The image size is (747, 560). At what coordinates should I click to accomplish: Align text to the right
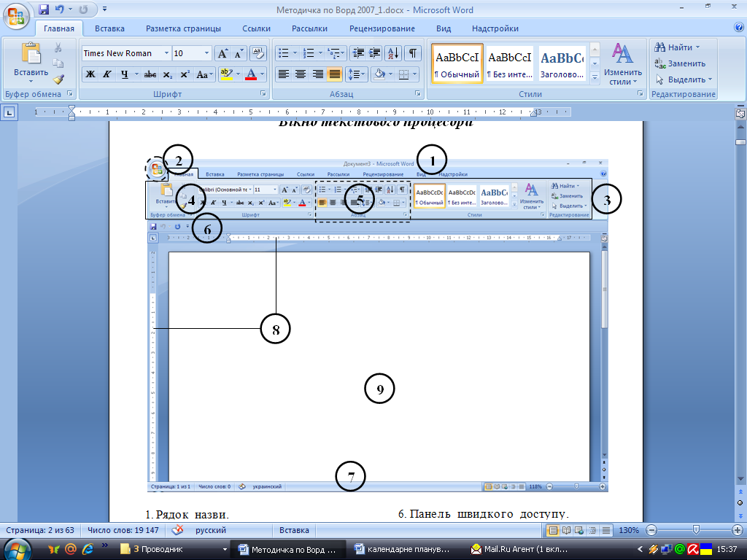317,74
